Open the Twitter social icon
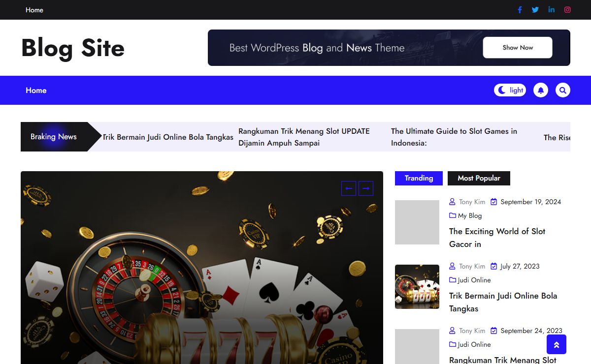The image size is (591, 364). pyautogui.click(x=535, y=10)
